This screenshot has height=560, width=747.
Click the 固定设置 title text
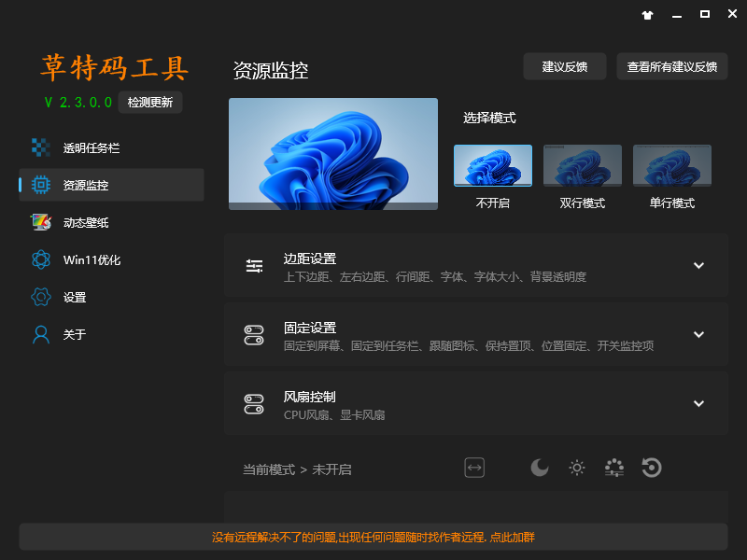click(x=310, y=328)
